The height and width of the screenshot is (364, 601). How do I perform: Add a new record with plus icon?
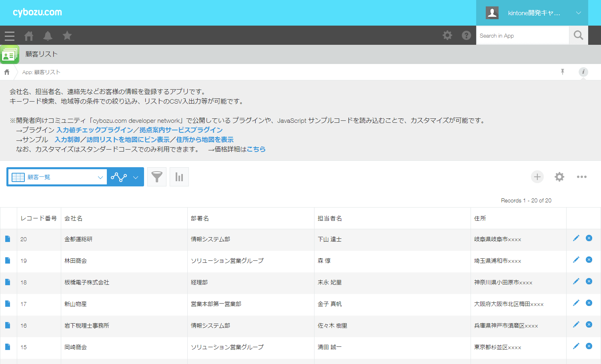pos(537,177)
